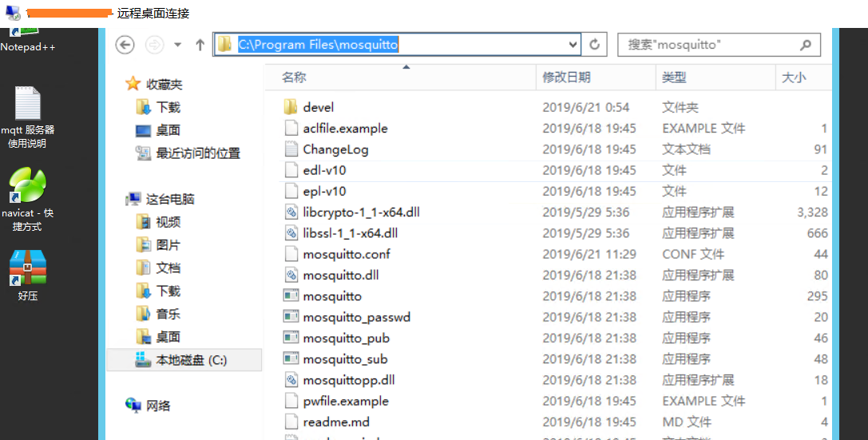Select the mosquitto_passwd application icon
The width and height of the screenshot is (868, 440).
click(x=291, y=317)
